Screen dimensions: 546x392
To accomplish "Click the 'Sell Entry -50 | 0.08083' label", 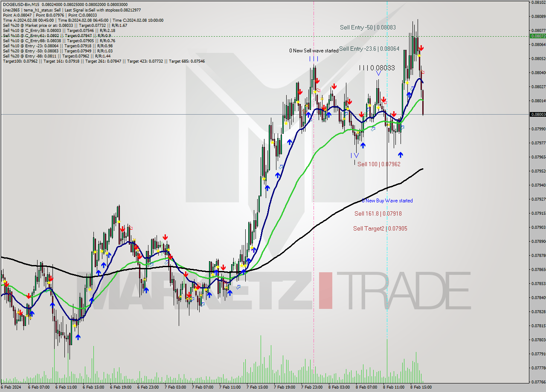I will tap(368, 27).
